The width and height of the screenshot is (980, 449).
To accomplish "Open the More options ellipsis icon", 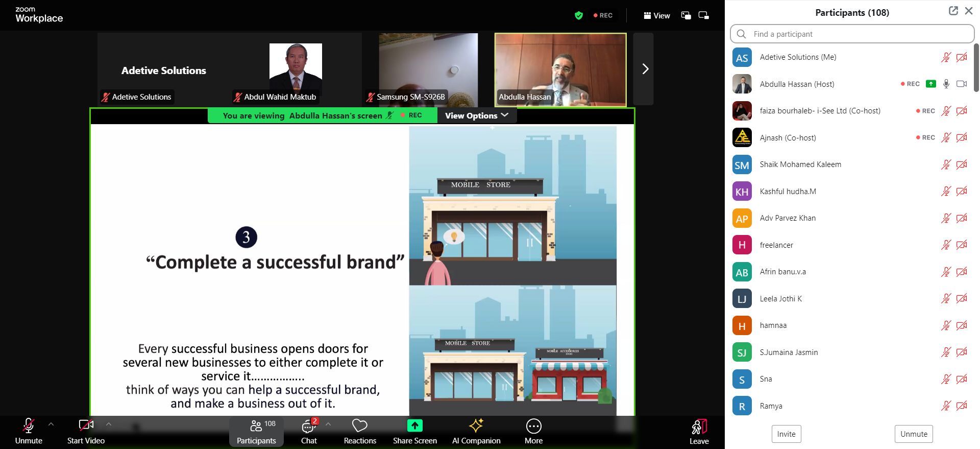I will click(533, 426).
